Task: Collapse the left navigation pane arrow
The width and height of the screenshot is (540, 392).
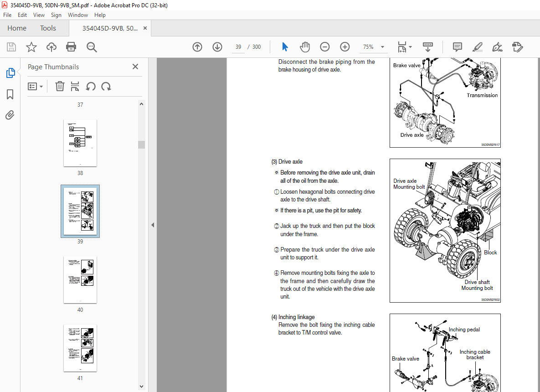Action: pyautogui.click(x=153, y=225)
